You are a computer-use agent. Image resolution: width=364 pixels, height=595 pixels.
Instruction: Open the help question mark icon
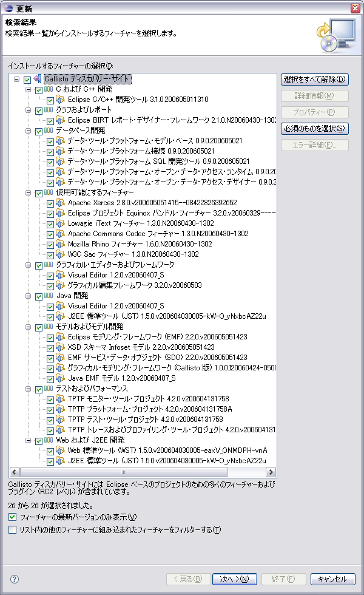click(x=15, y=579)
